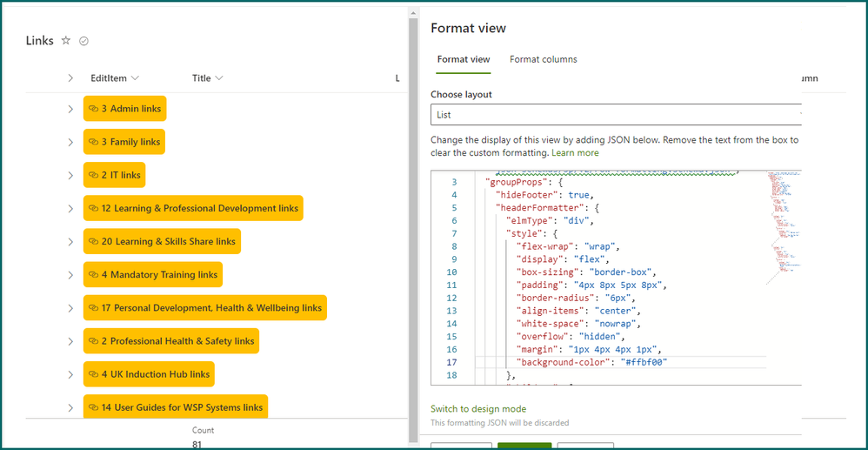Screen dimensions: 868x450
Task: Click the link icon in Learning & Skills Share badge
Action: pyautogui.click(x=93, y=242)
